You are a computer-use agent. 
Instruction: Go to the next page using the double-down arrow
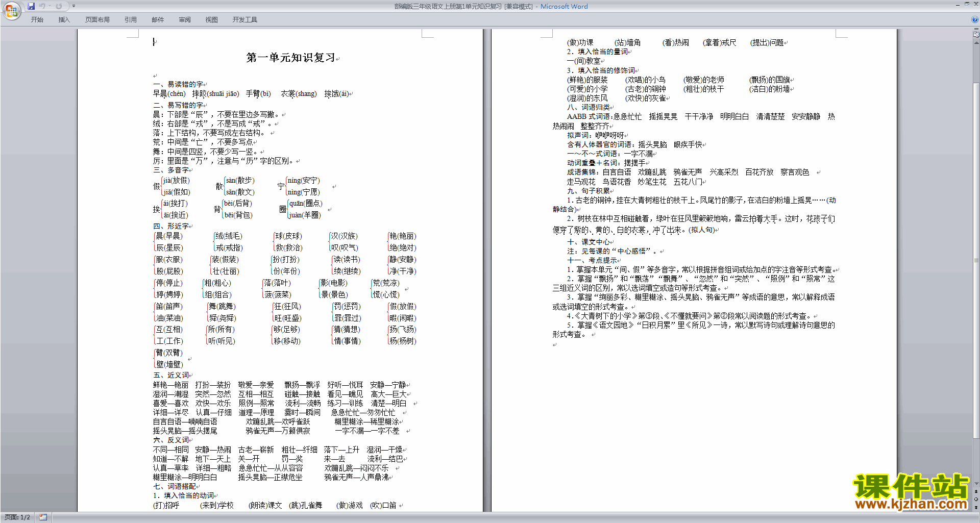[976, 507]
